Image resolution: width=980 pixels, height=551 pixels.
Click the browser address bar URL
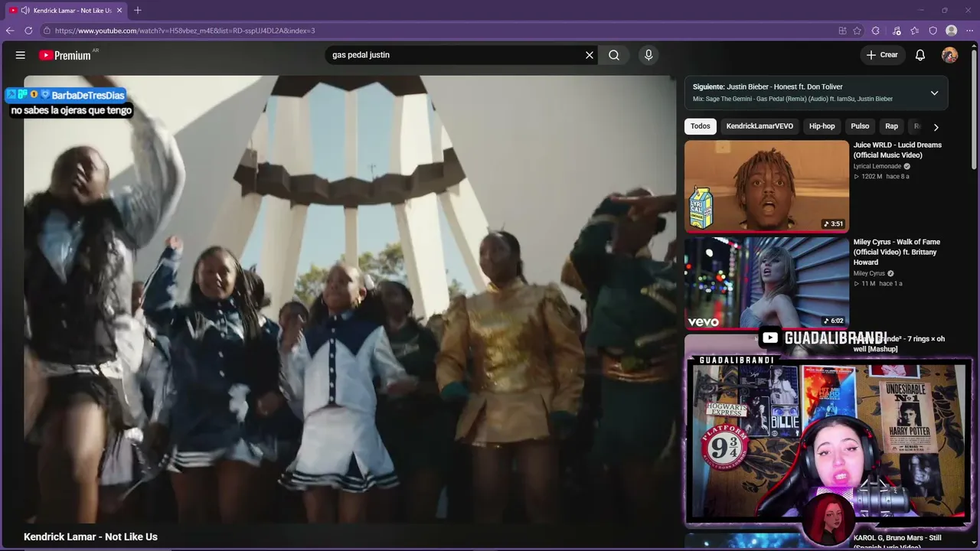pos(185,31)
